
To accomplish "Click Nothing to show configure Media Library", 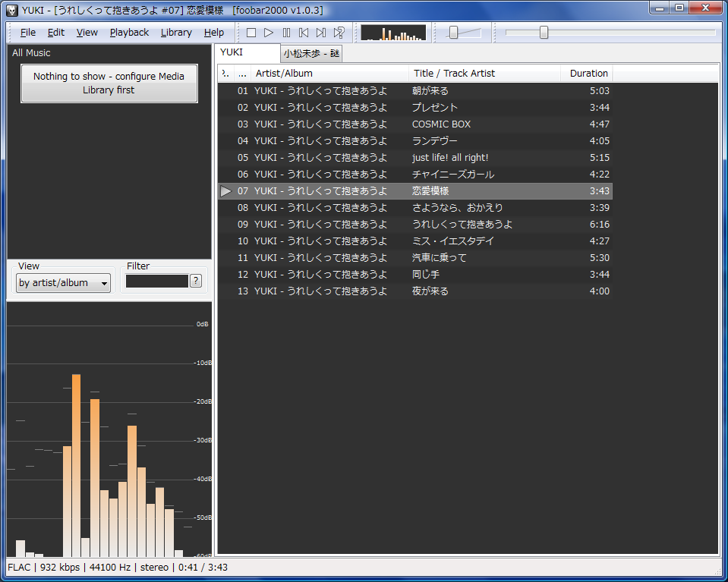I will 109,83.
